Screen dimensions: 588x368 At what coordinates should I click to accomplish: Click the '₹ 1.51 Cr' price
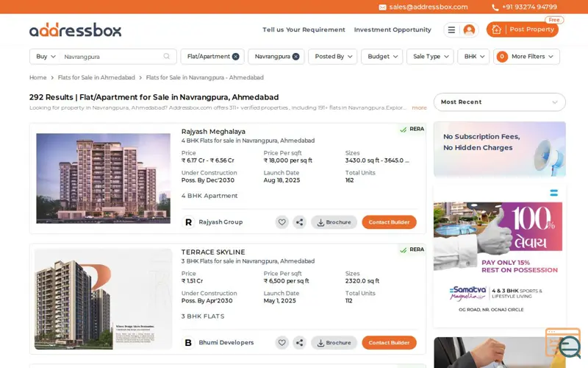point(192,281)
